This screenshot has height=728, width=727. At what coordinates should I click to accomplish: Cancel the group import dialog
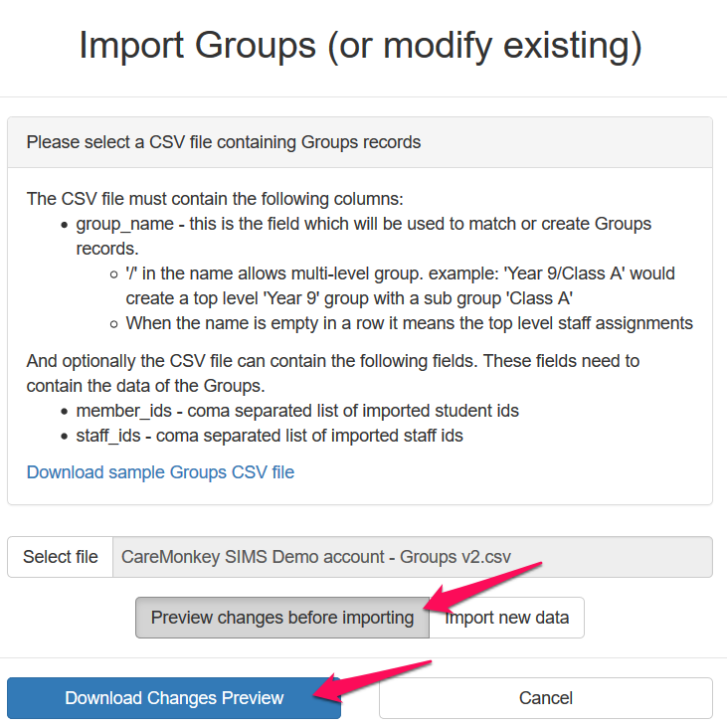(545, 698)
